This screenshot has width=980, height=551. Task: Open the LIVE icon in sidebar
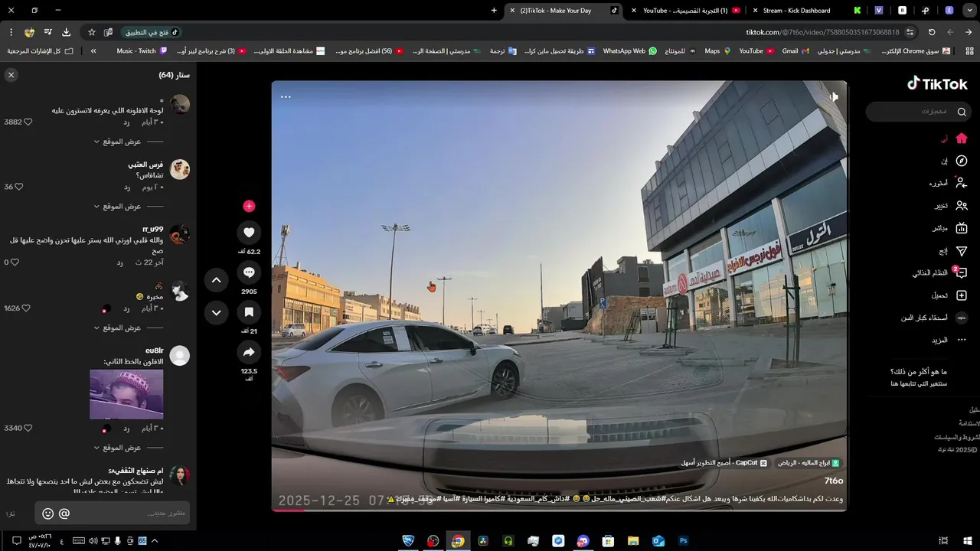pos(962,228)
